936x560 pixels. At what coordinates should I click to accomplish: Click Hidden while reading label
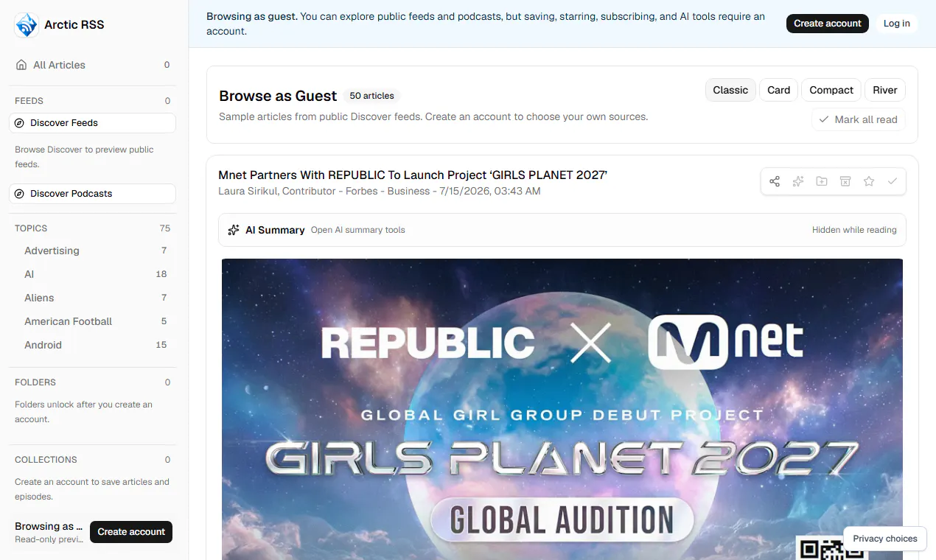pyautogui.click(x=854, y=230)
